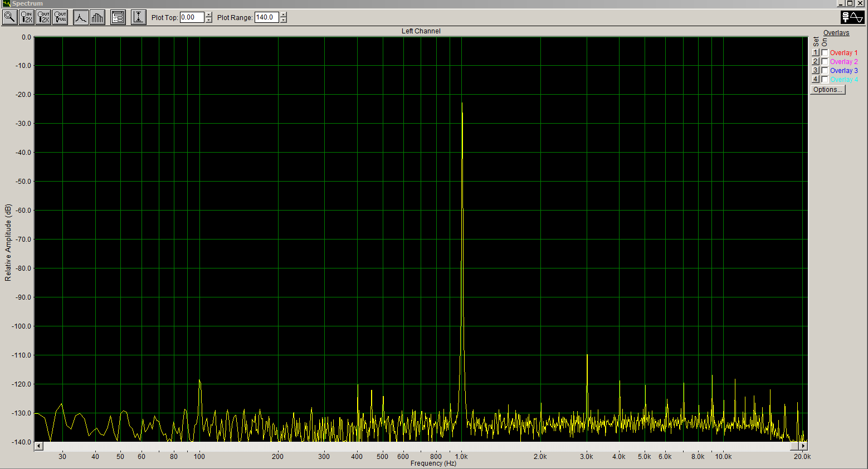The image size is (868, 469).
Task: Zoom out 2X on the spectrum
Action: point(43,17)
